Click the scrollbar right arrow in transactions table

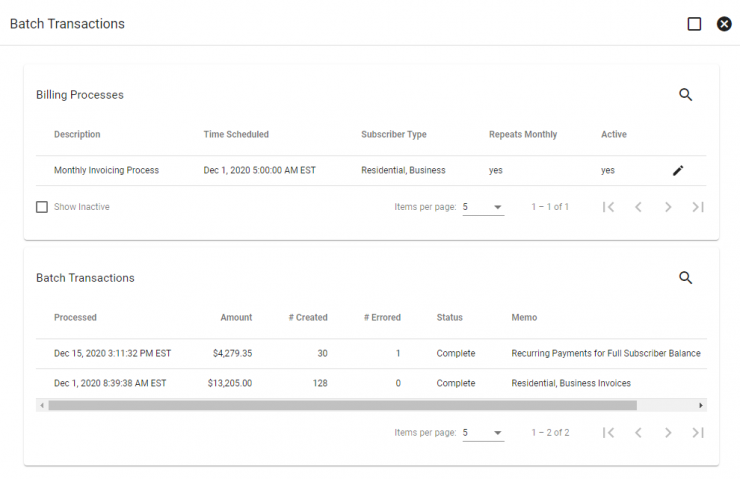(x=701, y=405)
